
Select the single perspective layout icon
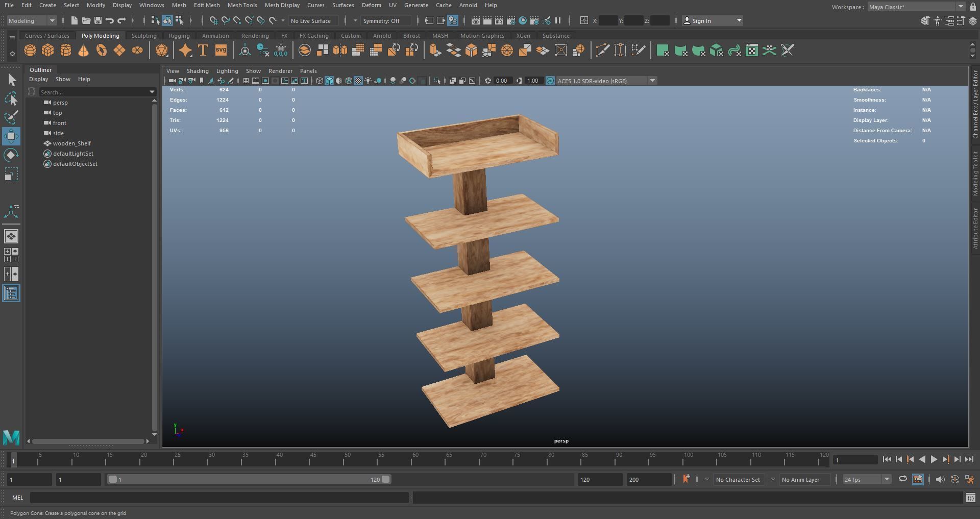point(11,236)
